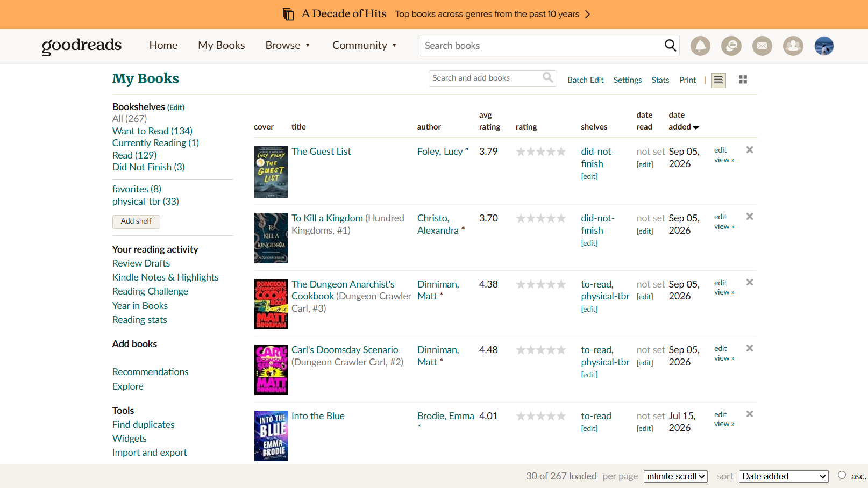Image resolution: width=868 pixels, height=488 pixels.
Task: Rate Into the Blue with stars
Action: (x=541, y=416)
